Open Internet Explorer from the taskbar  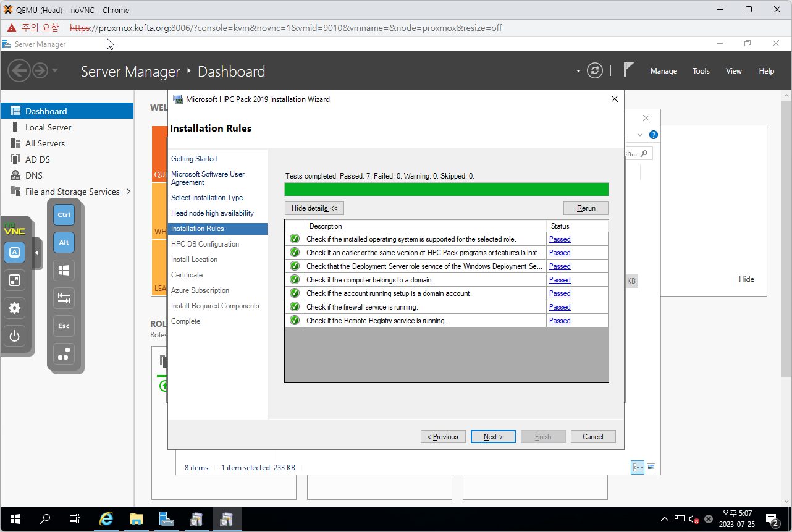106,519
